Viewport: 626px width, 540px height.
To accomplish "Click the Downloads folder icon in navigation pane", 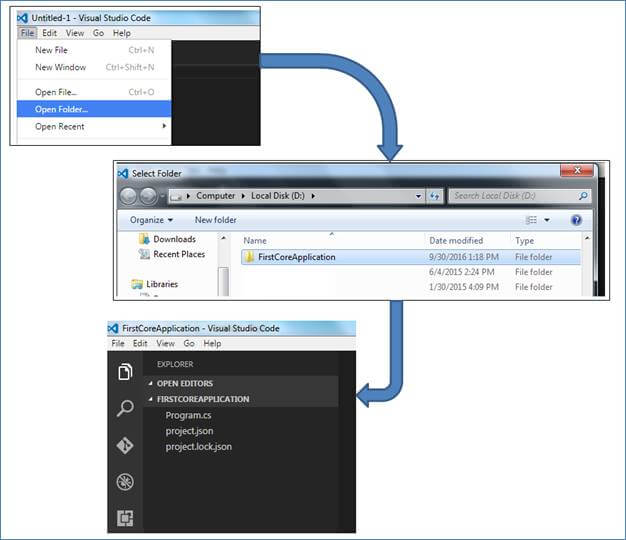I will click(x=144, y=239).
